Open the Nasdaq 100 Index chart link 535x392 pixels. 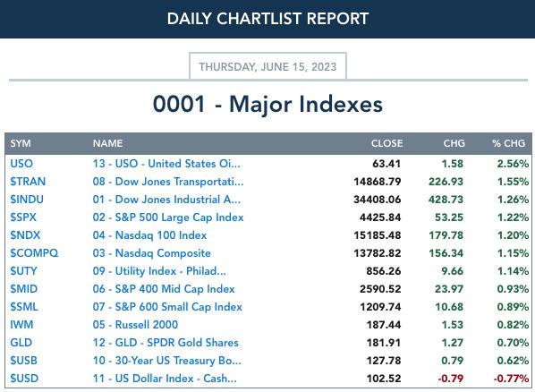[149, 235]
